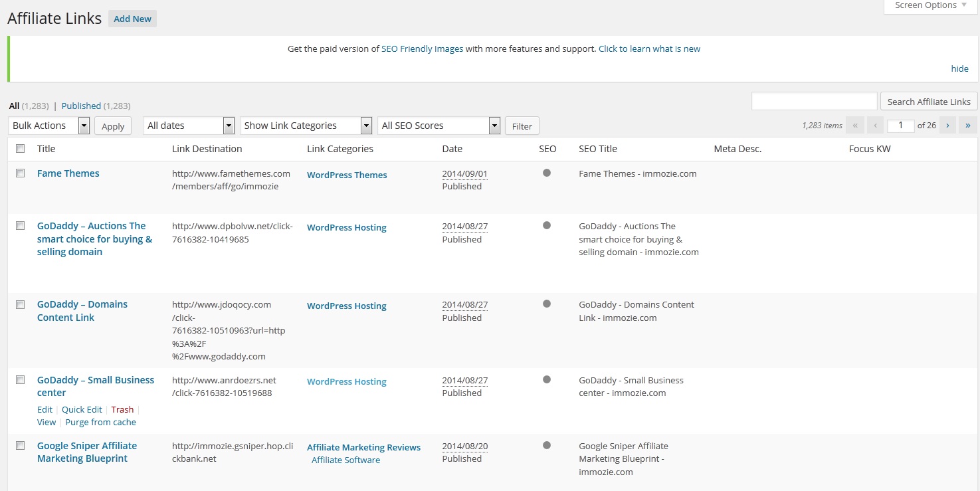This screenshot has height=491, width=980.
Task: Click the SEO column header
Action: click(547, 149)
